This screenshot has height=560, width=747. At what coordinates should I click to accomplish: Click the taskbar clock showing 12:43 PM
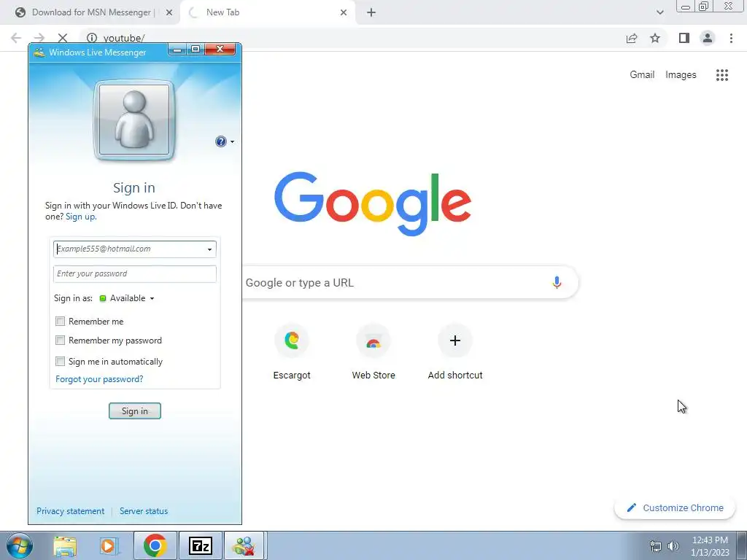710,546
